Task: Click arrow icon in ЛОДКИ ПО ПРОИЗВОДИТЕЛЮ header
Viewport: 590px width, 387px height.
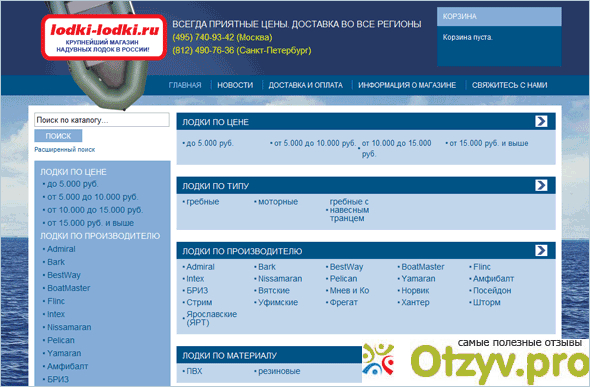Action: click(x=541, y=250)
